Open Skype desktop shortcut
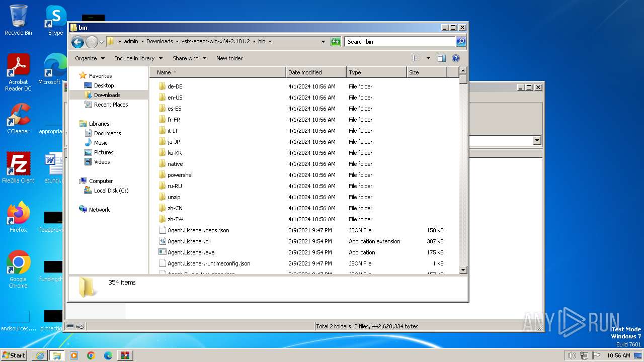The width and height of the screenshot is (644, 362). tap(55, 20)
